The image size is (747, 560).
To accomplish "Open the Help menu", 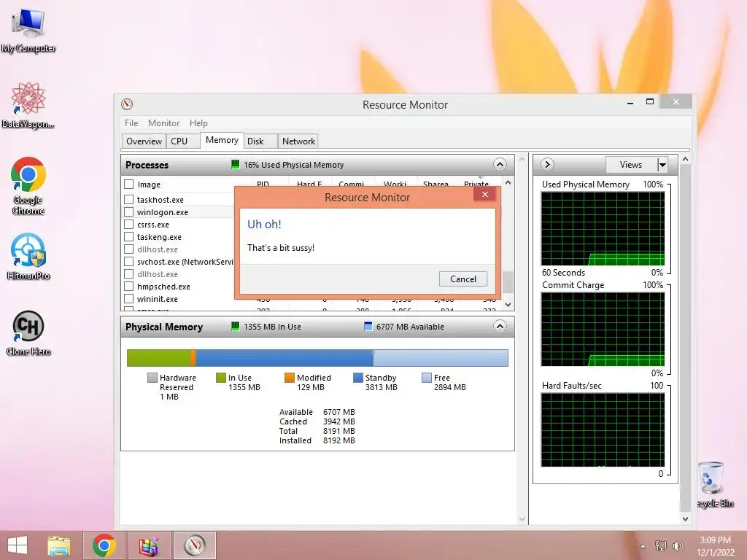I will point(198,122).
